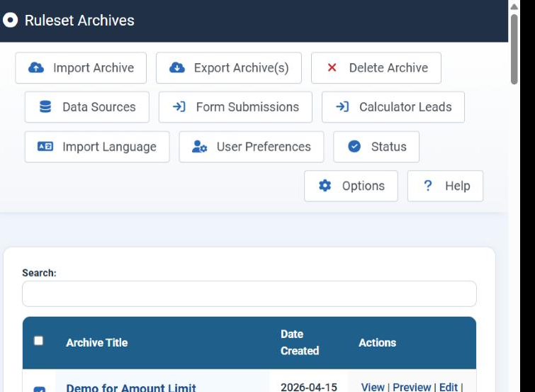Click the 2026-04-15 date cell

pyautogui.click(x=308, y=387)
